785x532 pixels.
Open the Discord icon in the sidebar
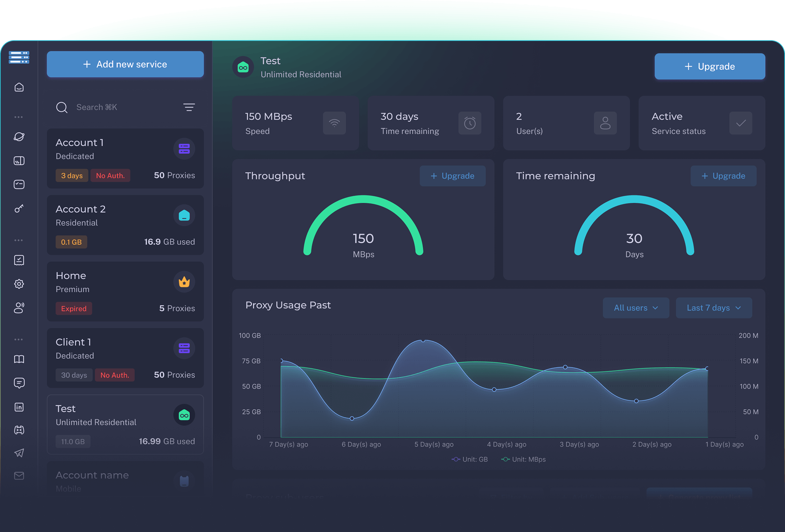point(19,430)
